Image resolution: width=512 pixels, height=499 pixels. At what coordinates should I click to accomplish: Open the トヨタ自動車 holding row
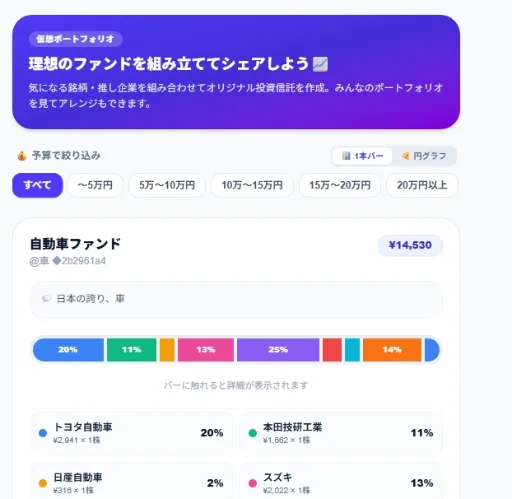coord(131,433)
